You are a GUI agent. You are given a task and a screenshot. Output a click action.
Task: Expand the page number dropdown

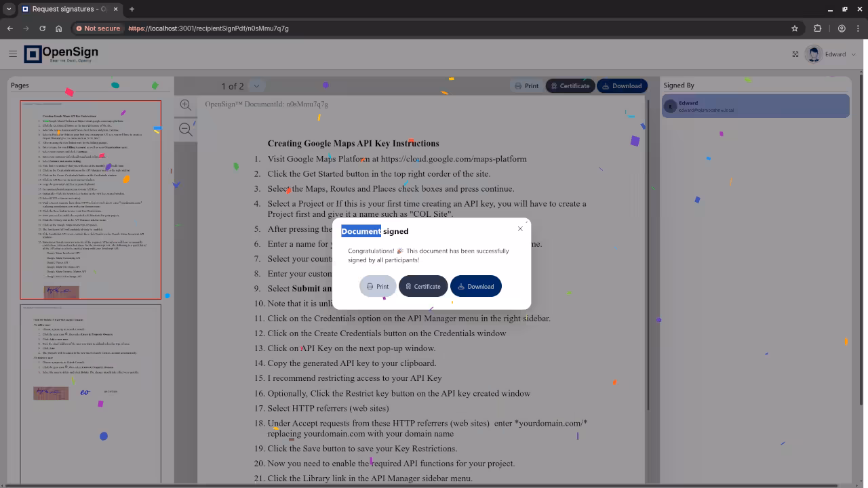coord(256,86)
